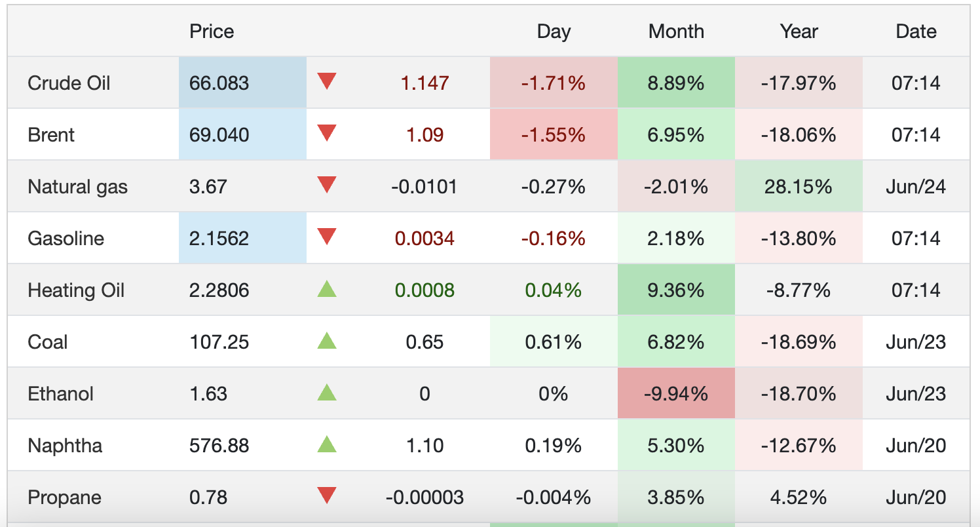Select Crude Oil price 66.083
The height and width of the screenshot is (527, 980).
tap(219, 83)
